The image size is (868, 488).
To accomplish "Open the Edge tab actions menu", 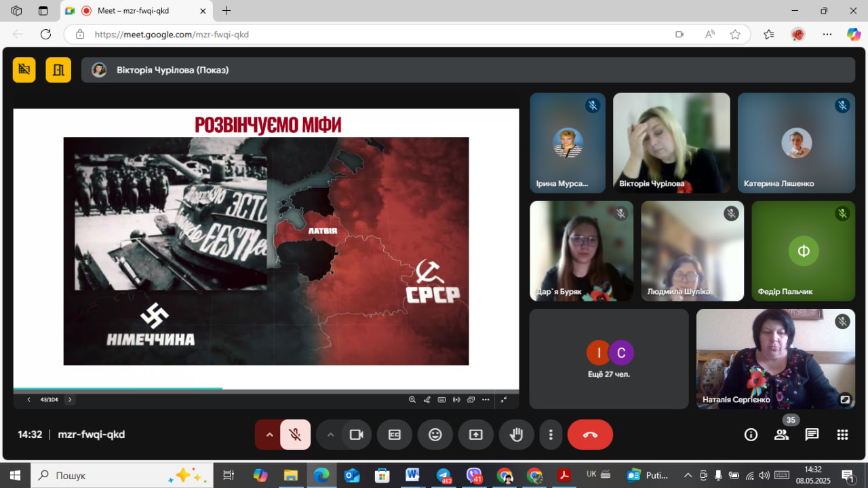I will [x=43, y=11].
